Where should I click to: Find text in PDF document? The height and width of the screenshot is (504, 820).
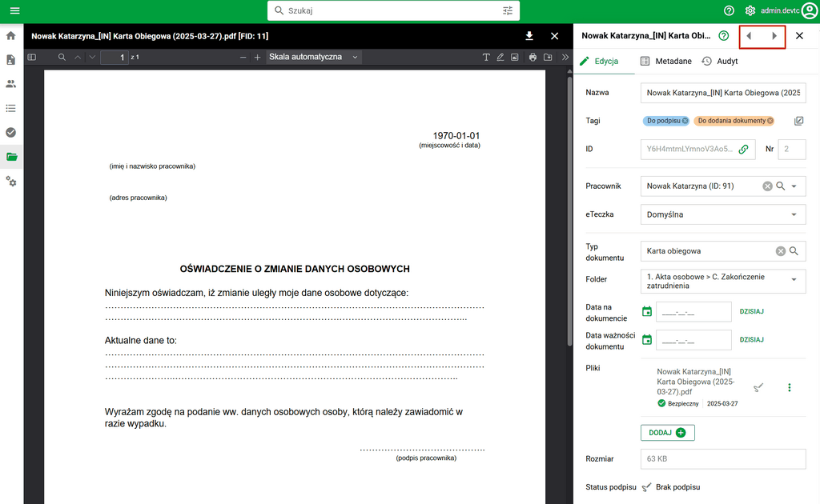pos(62,57)
